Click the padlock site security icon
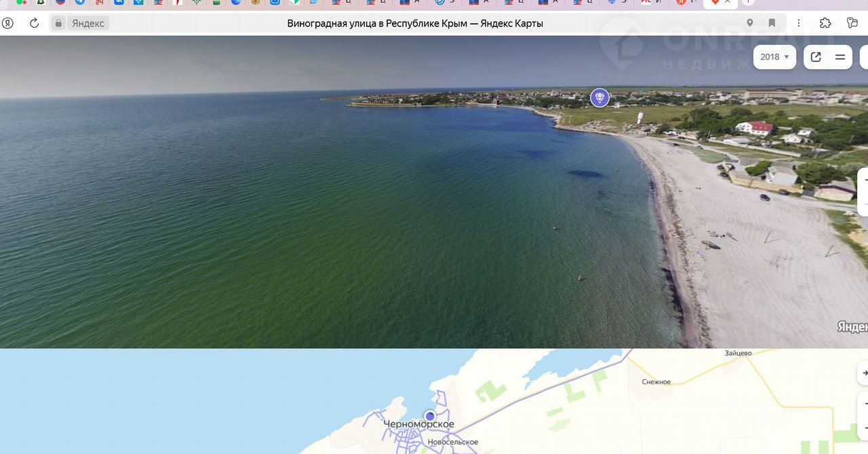 click(x=58, y=23)
